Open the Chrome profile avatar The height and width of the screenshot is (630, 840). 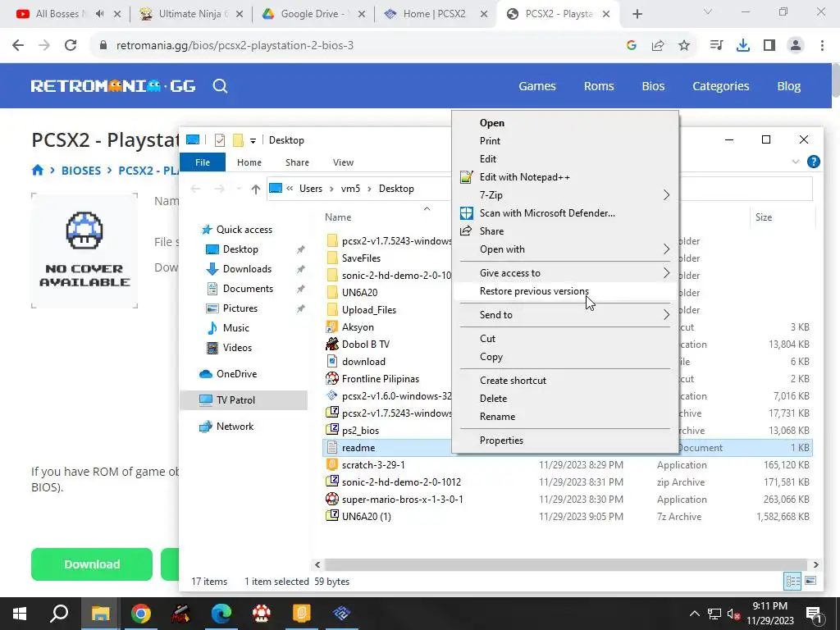coord(796,46)
